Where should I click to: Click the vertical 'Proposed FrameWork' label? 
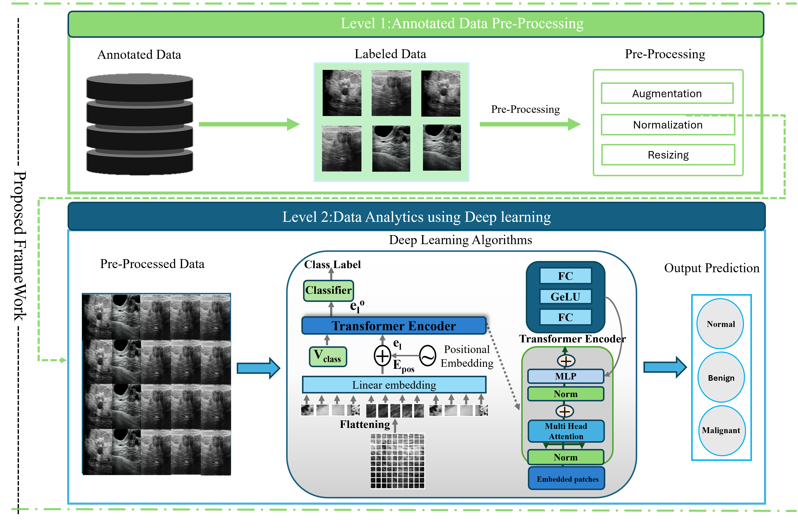20,246
